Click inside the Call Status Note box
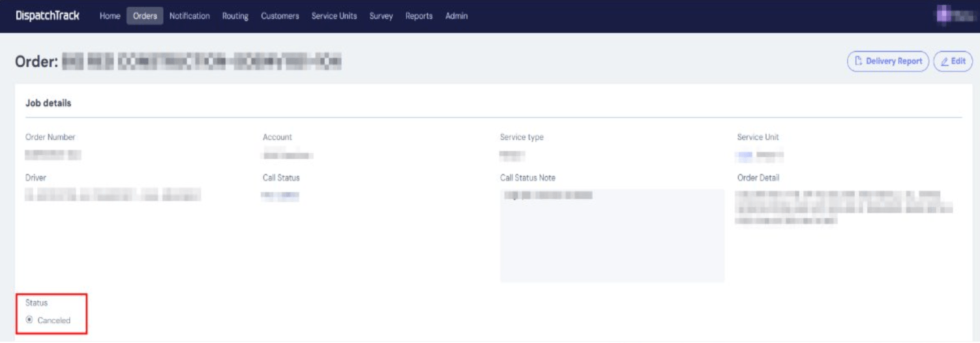980x343 pixels. click(x=612, y=235)
